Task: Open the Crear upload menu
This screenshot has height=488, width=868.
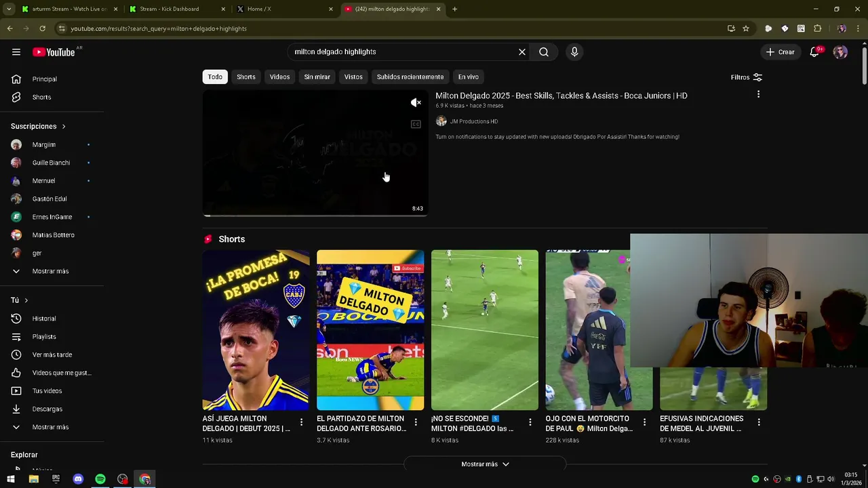Action: click(780, 52)
